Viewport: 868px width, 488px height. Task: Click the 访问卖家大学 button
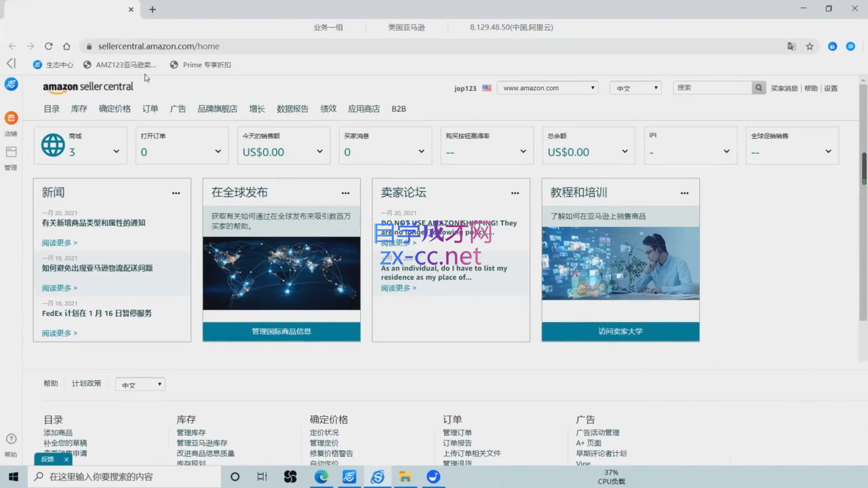point(620,331)
